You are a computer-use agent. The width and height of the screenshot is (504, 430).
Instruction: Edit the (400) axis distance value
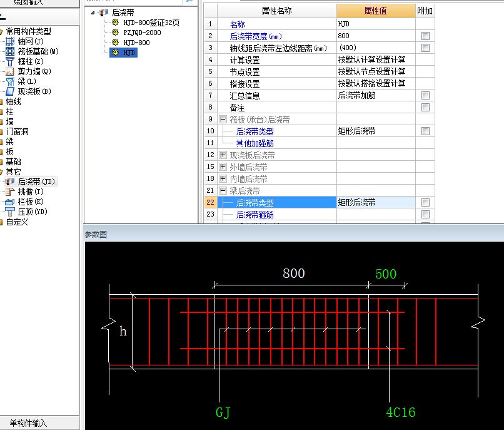[376, 48]
